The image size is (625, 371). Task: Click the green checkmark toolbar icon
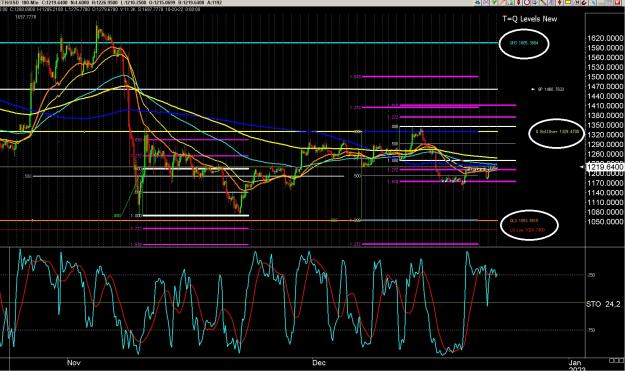pos(494,2)
